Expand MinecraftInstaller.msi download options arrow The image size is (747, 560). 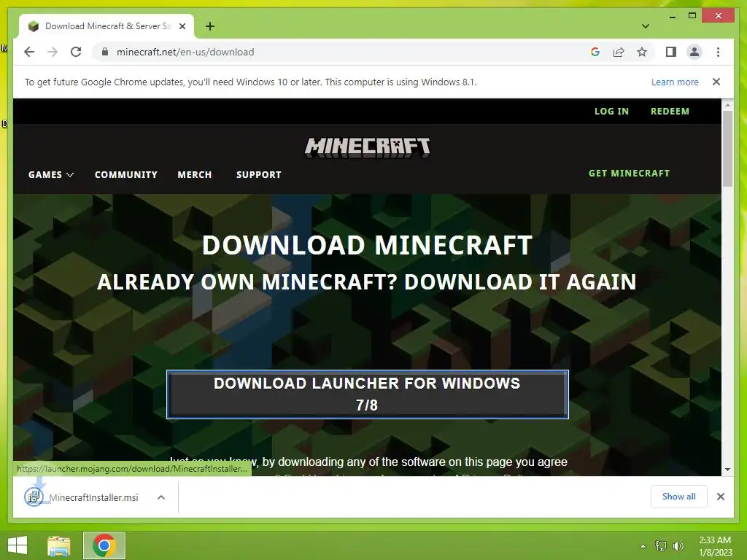pyautogui.click(x=161, y=497)
